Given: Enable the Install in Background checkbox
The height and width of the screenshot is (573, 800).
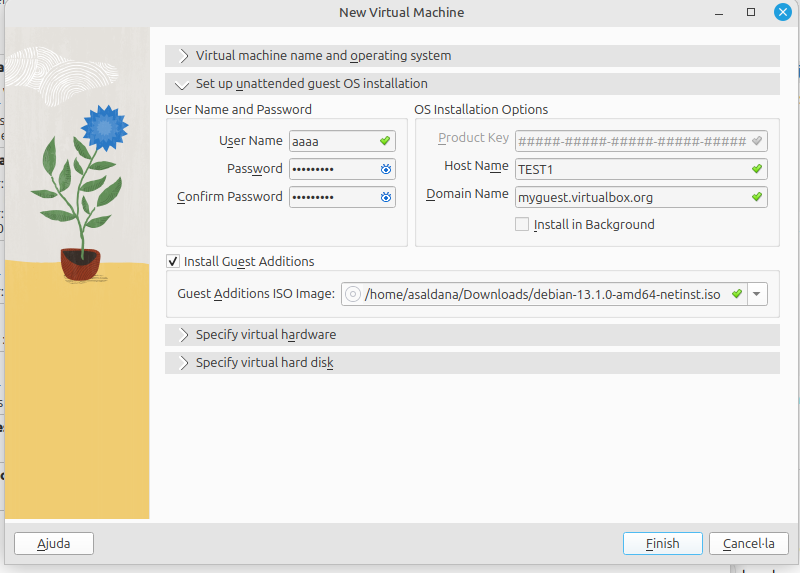Looking at the screenshot, I should click(522, 225).
